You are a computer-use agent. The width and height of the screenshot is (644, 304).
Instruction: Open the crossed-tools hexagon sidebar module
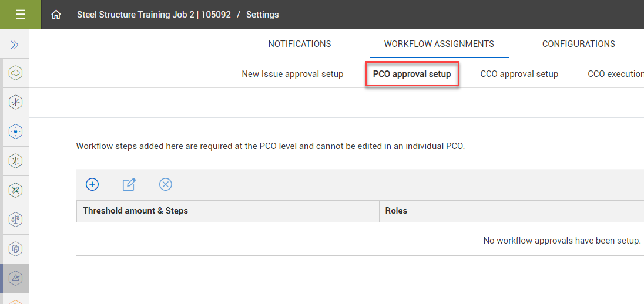pyautogui.click(x=16, y=190)
